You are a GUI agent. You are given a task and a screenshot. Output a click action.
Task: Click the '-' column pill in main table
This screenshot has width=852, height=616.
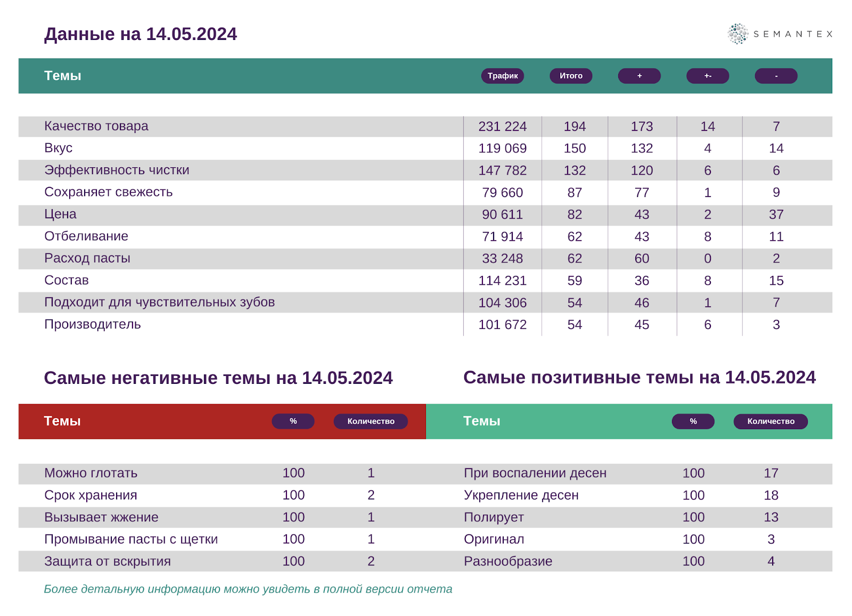776,76
